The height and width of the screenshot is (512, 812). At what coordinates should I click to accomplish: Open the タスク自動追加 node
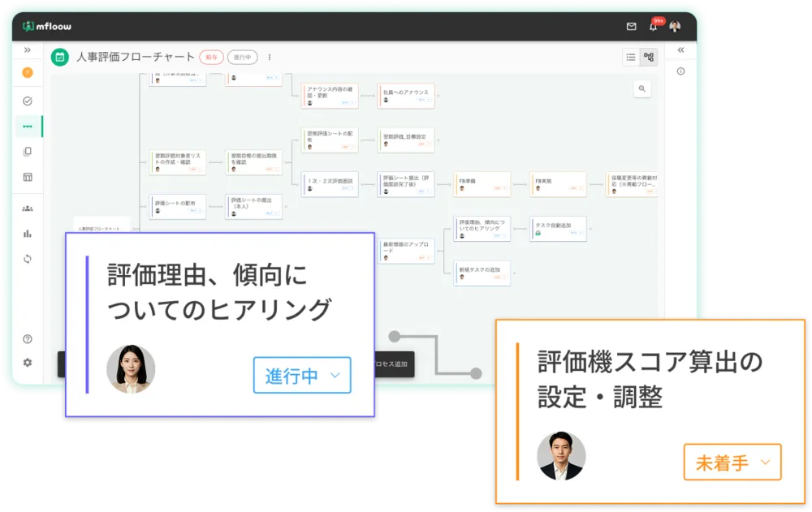pyautogui.click(x=559, y=229)
